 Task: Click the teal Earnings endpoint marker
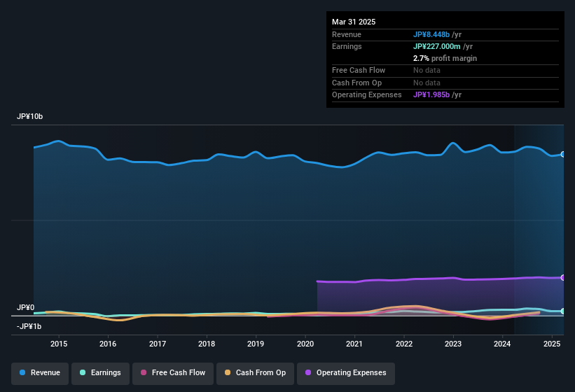(x=563, y=311)
